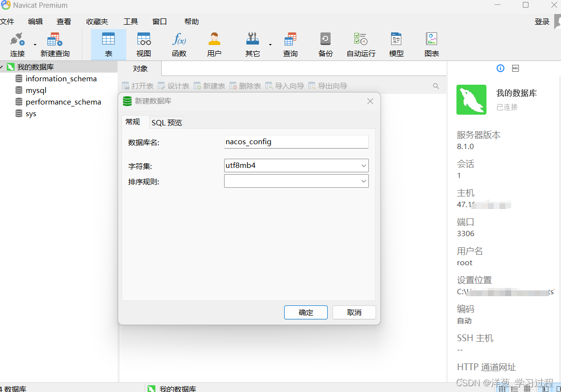Show the DDL for 我的数据库
The width and height of the screenshot is (561, 392).
[x=515, y=68]
